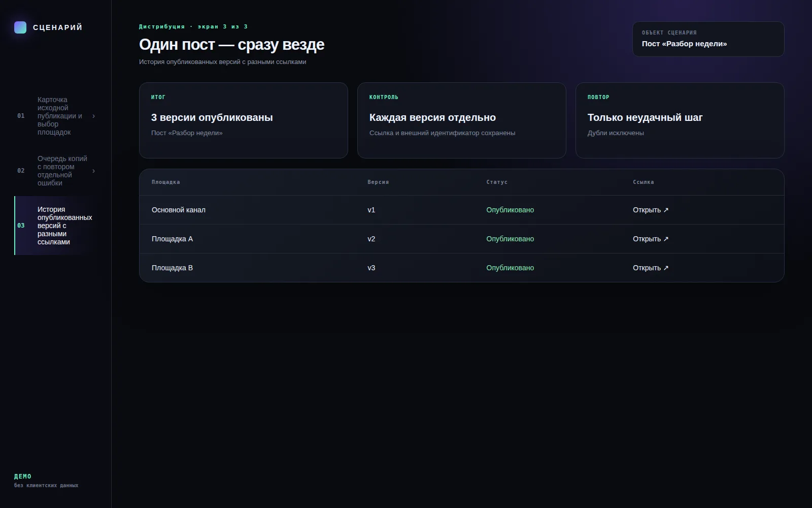Click the text Дубли исключены
Image resolution: width=812 pixels, height=508 pixels.
click(x=616, y=133)
